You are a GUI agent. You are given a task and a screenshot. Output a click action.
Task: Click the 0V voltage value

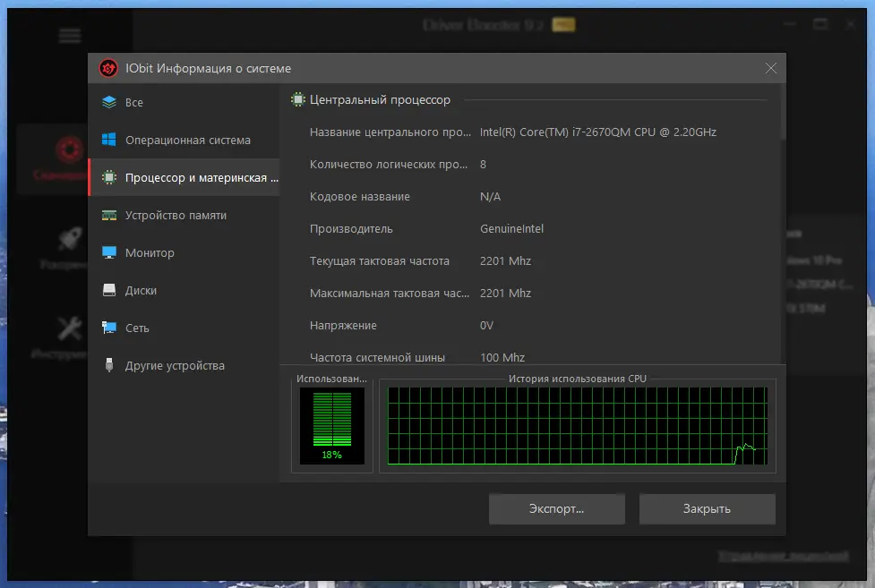[x=486, y=325]
